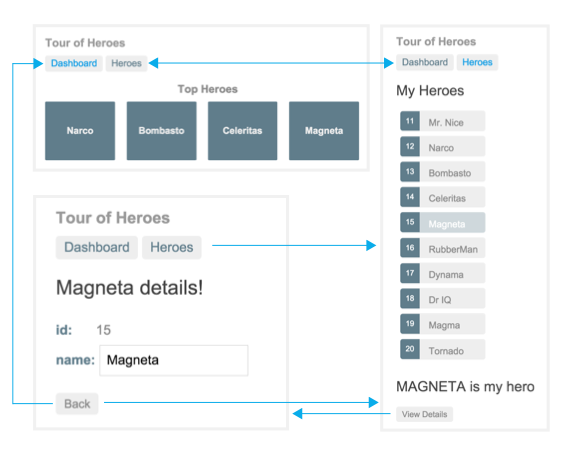Select the Magneta top hero tile
The height and width of the screenshot is (449, 567).
click(x=324, y=131)
